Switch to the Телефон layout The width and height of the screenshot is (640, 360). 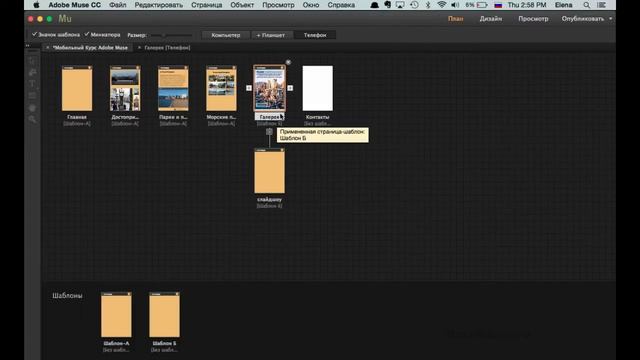pyautogui.click(x=315, y=35)
